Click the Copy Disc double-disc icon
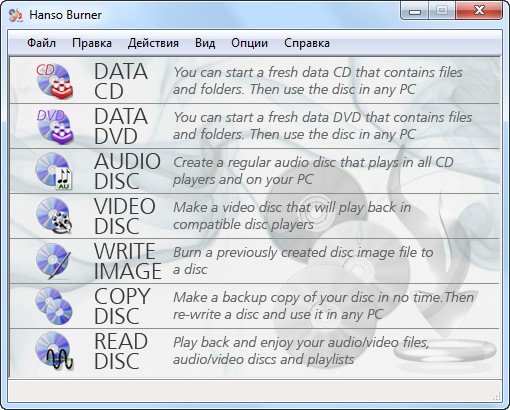The height and width of the screenshot is (410, 510). (x=53, y=306)
